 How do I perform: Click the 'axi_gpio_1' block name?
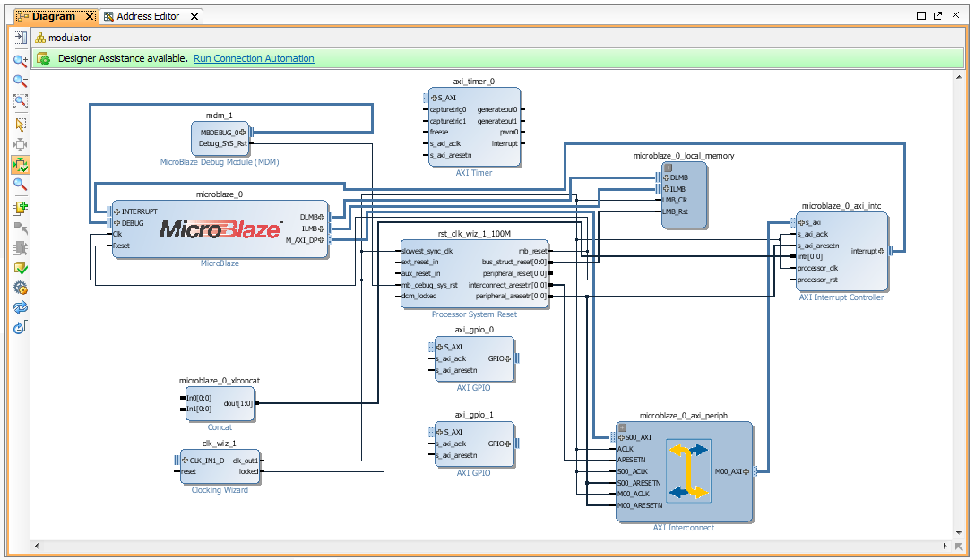474,415
